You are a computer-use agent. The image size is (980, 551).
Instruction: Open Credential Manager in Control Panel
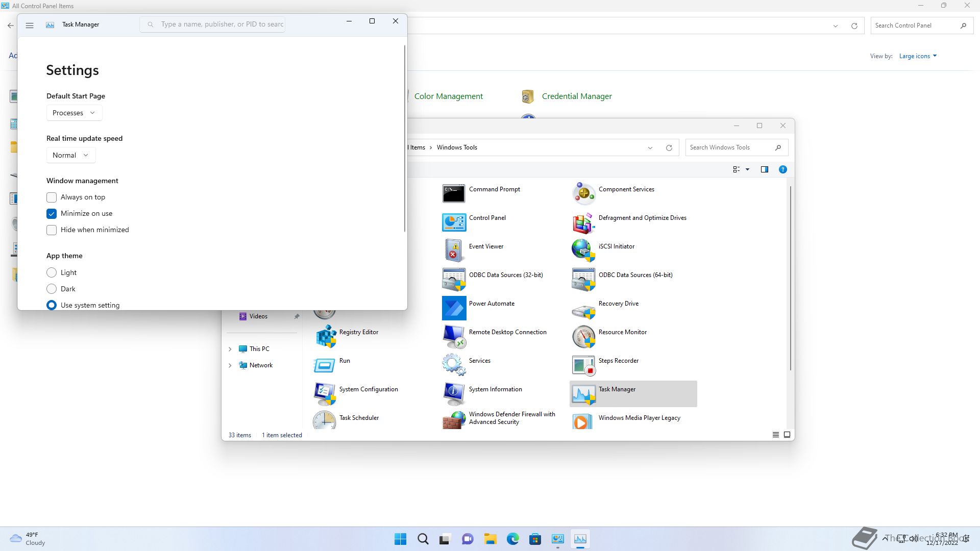(x=577, y=96)
